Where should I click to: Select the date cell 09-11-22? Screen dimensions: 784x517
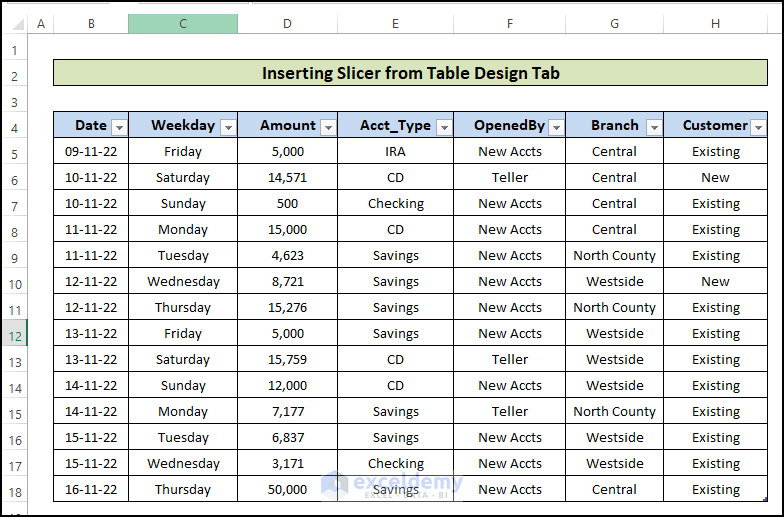pyautogui.click(x=91, y=152)
